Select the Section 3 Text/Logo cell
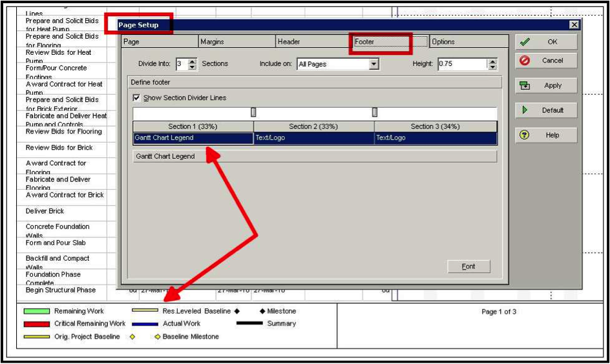 click(x=436, y=138)
